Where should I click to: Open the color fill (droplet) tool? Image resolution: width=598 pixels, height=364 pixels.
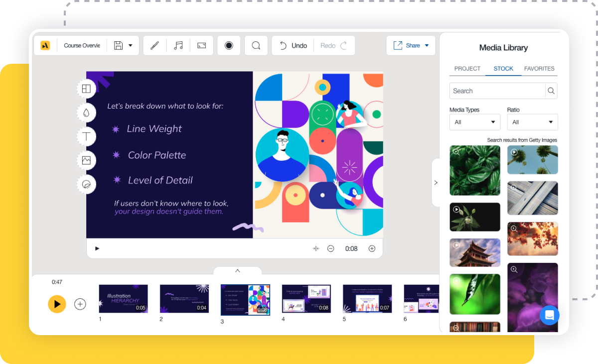point(86,113)
